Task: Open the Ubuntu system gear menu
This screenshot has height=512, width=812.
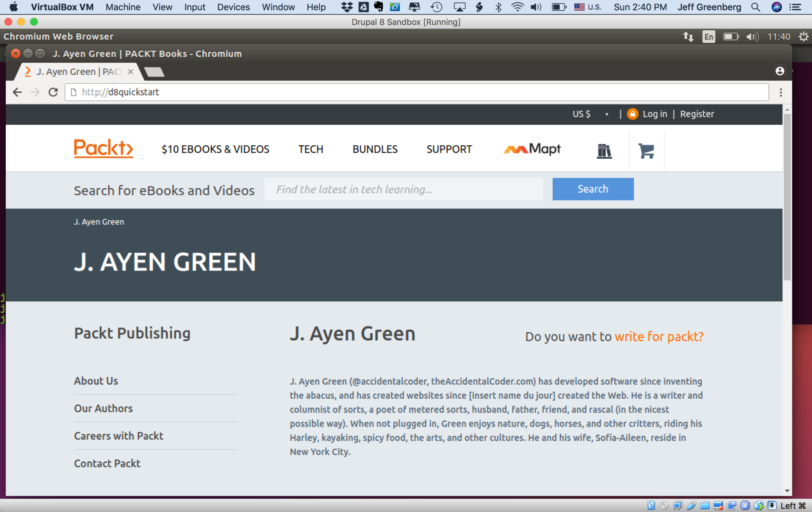Action: point(803,37)
